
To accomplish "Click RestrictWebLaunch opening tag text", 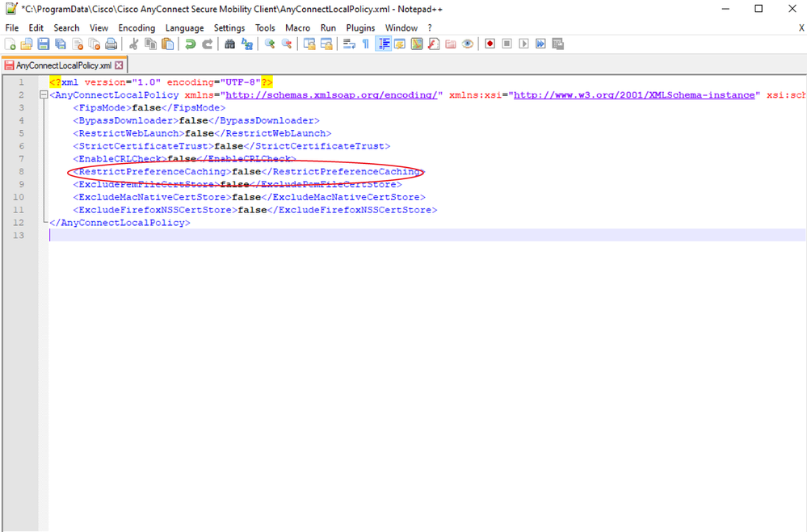I will (128, 133).
